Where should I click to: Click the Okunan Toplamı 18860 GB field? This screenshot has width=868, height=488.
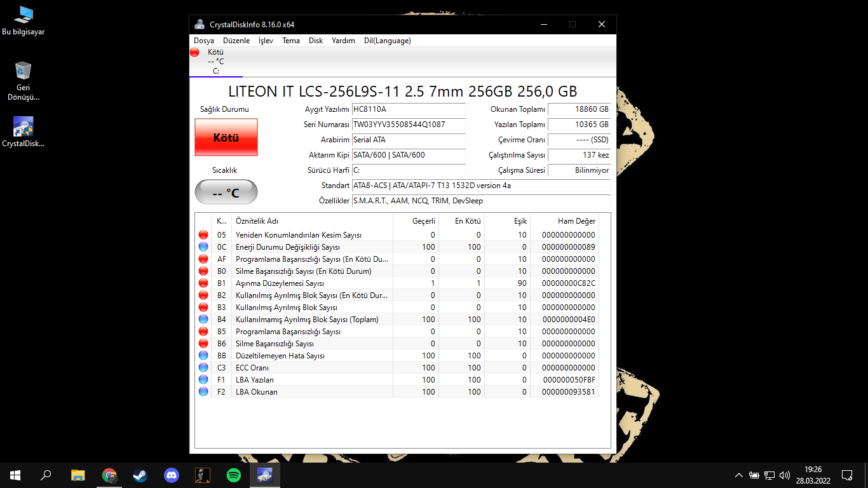(x=579, y=109)
